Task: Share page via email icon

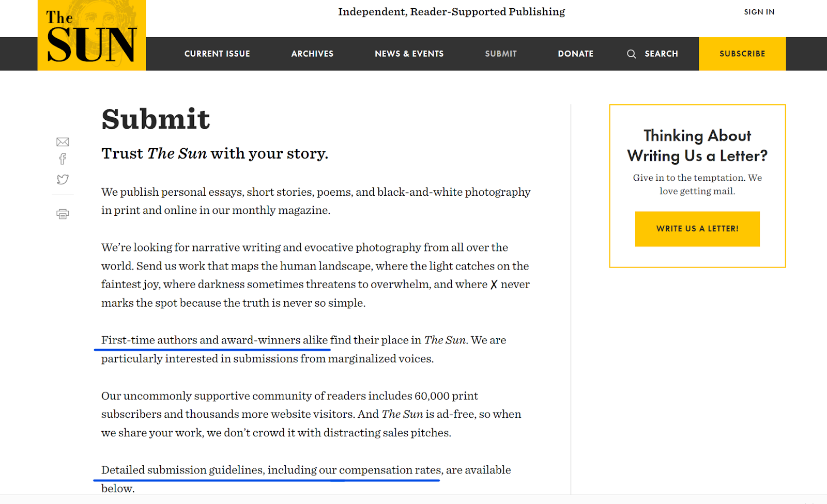Action: point(63,142)
